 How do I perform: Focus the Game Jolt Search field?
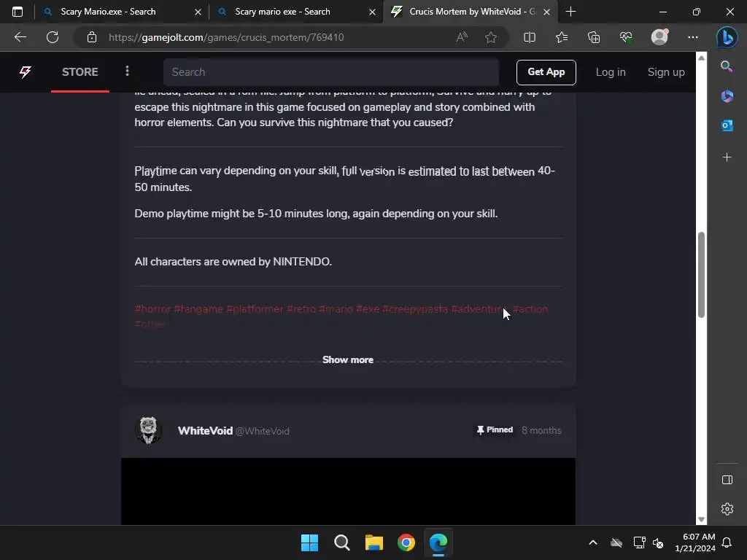[x=330, y=72]
